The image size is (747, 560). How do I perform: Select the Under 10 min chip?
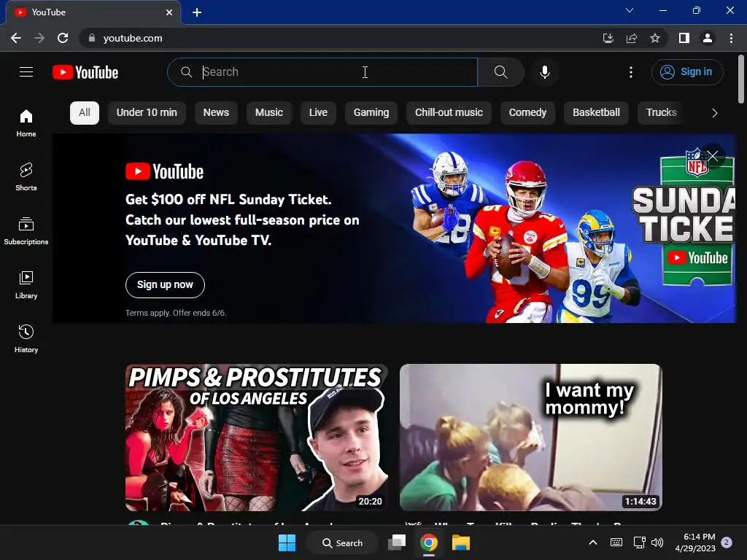(x=147, y=113)
